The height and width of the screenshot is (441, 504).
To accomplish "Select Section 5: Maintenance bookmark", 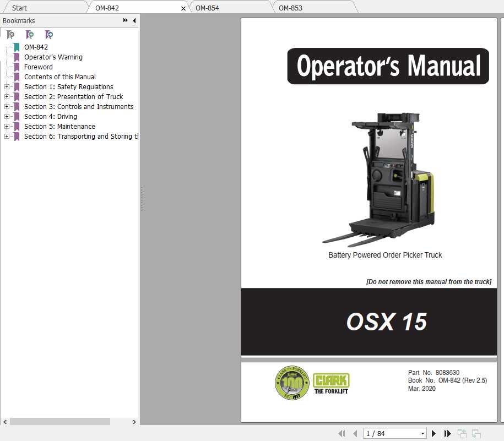I will [x=59, y=127].
